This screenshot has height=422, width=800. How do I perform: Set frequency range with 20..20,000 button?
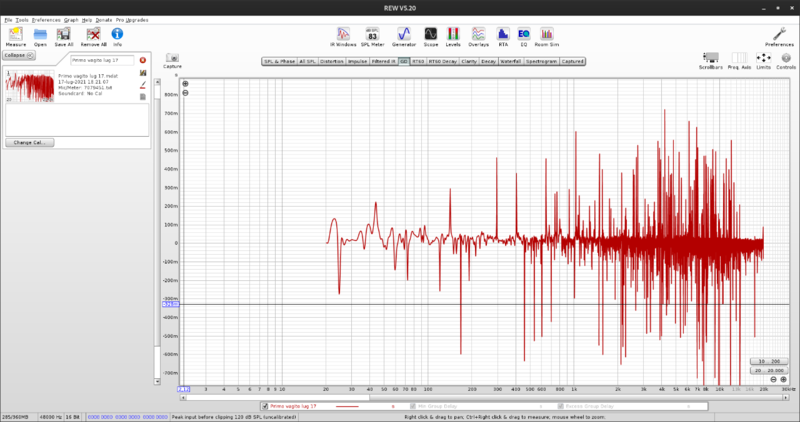pos(769,370)
